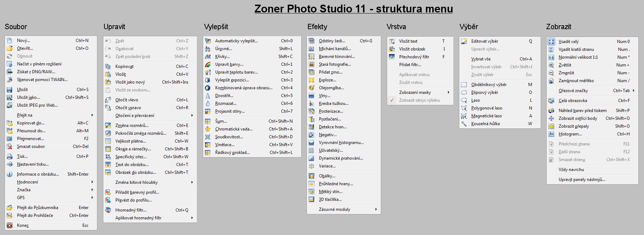Click the Zoner Photo Studio 11 title

point(353,9)
